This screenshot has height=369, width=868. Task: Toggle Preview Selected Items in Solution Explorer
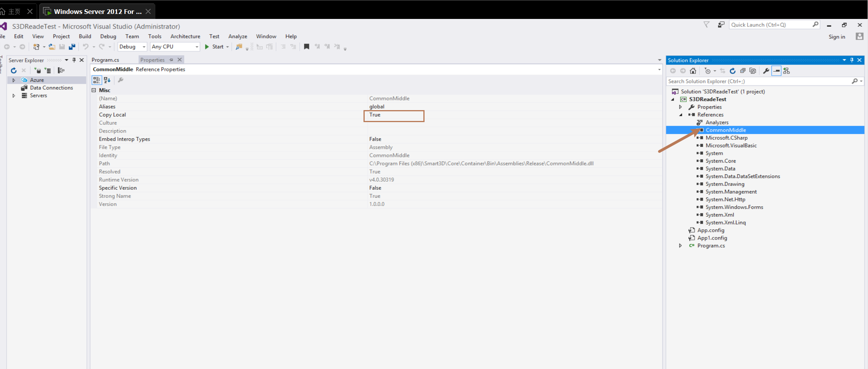click(x=776, y=71)
